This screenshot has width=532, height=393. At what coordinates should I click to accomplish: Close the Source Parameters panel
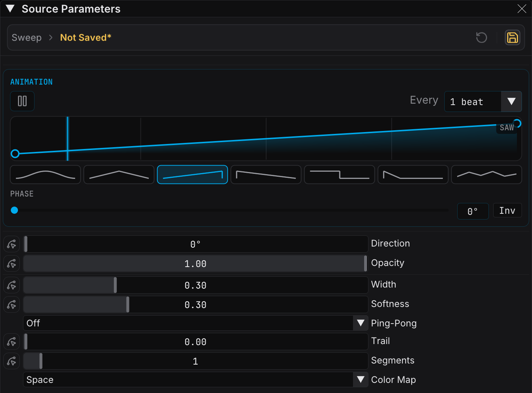coord(522,9)
